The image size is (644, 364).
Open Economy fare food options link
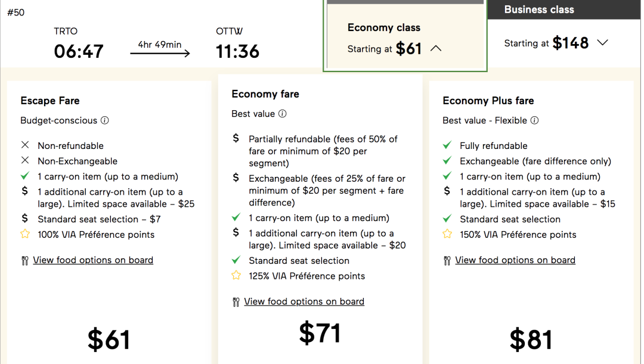point(304,301)
